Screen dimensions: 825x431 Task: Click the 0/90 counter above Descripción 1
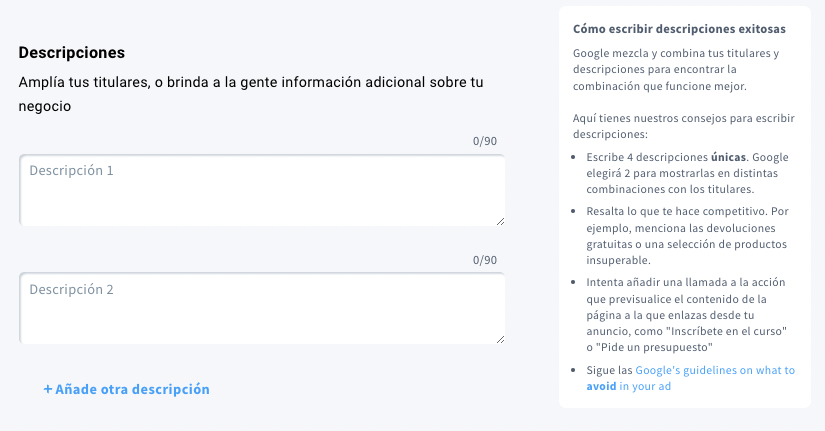coord(485,141)
